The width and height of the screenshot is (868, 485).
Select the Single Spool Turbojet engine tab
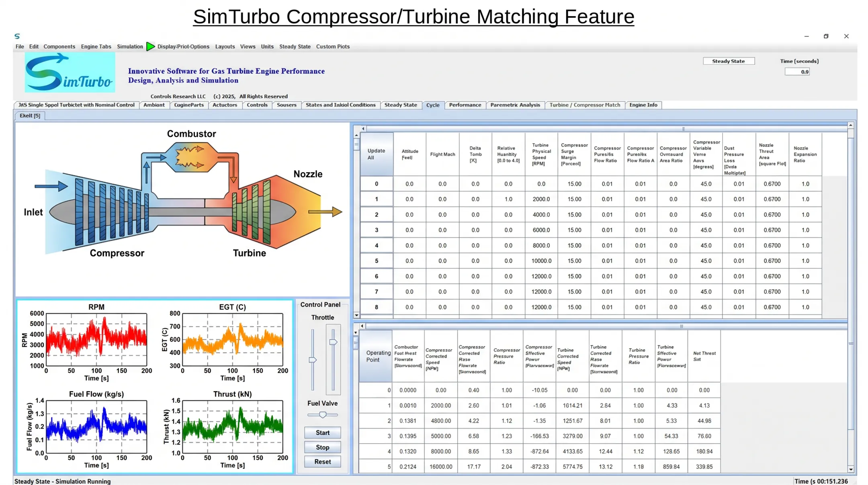(x=76, y=105)
